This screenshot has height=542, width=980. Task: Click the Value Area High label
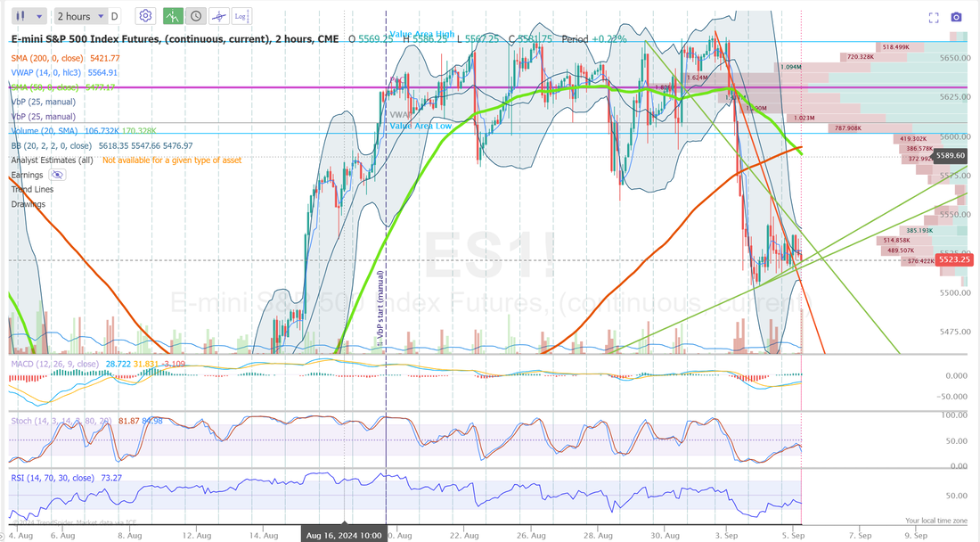click(422, 35)
